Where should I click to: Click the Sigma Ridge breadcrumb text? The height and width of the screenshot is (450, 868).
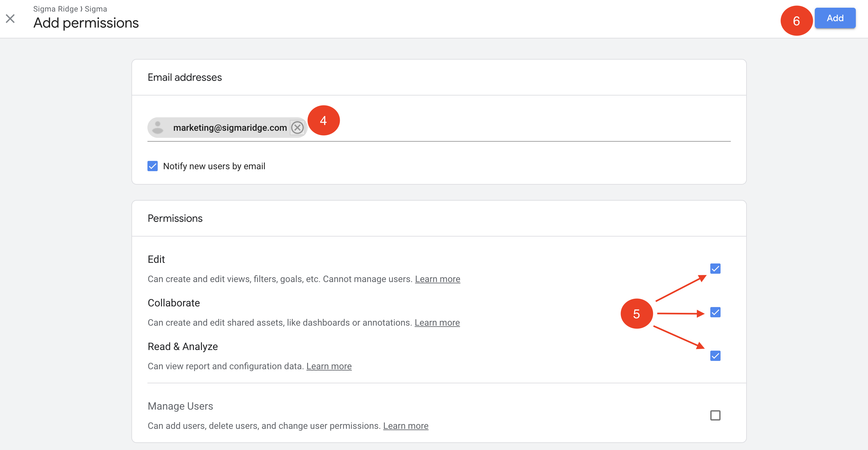pos(55,9)
